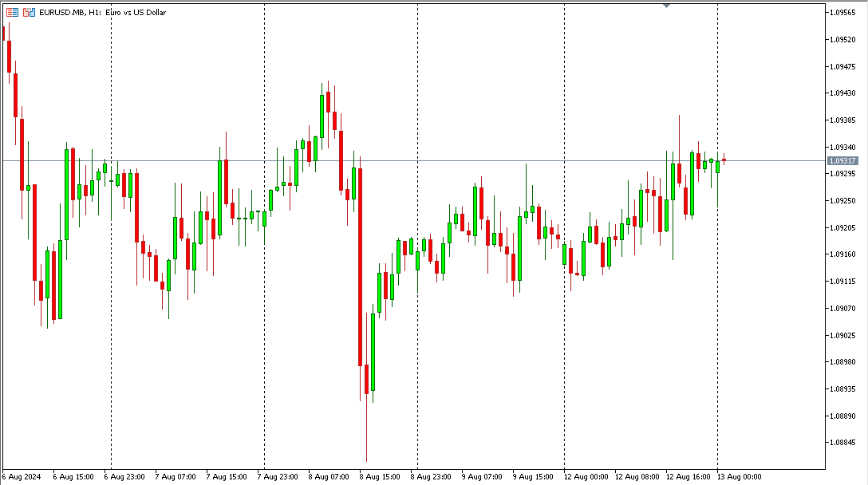Click the 1.09475 price scale label

tap(842, 66)
